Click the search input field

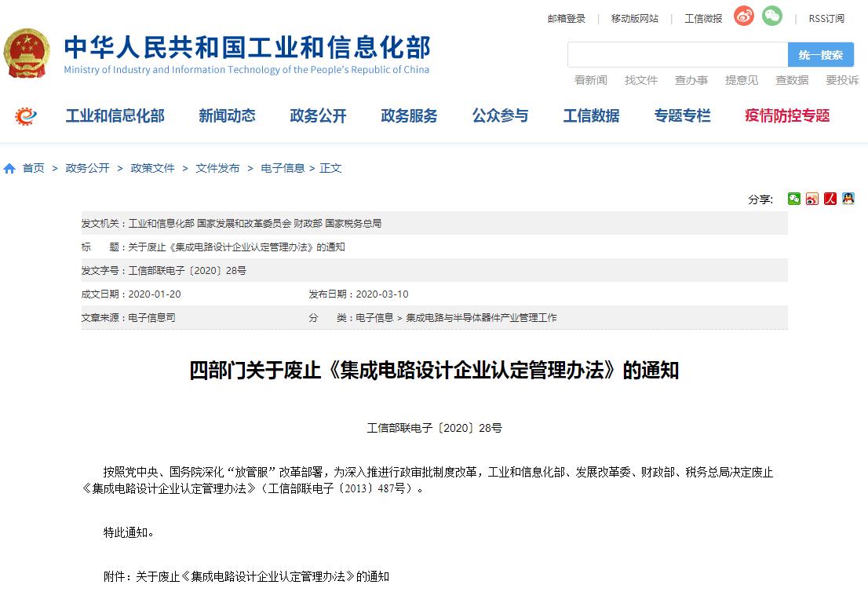677,55
